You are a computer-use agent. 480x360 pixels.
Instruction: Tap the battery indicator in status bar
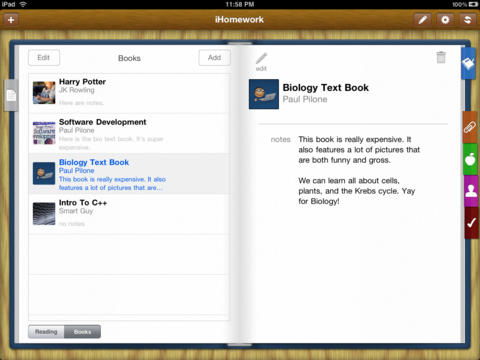(473, 4)
